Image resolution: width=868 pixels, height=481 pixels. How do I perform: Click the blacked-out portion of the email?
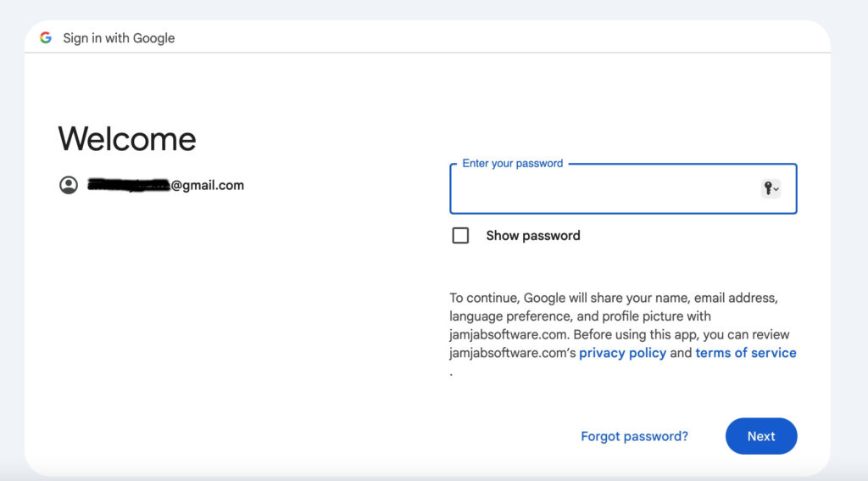129,185
